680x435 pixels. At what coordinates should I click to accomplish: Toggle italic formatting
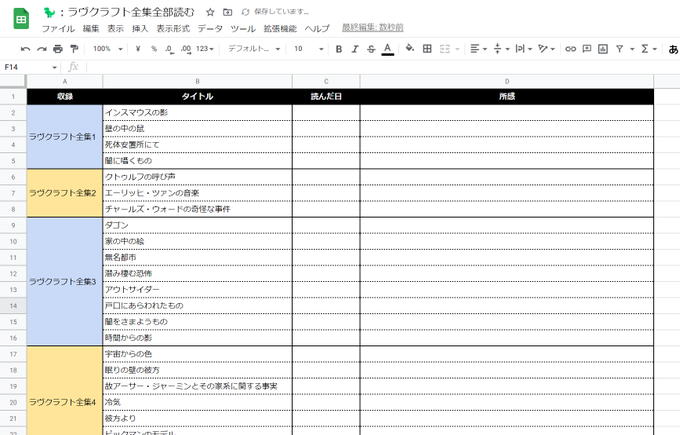coord(355,49)
